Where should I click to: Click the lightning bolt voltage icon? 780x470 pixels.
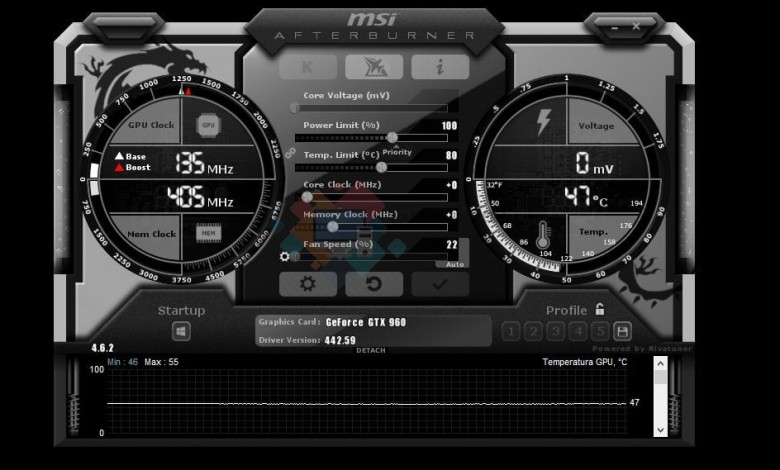click(x=543, y=122)
